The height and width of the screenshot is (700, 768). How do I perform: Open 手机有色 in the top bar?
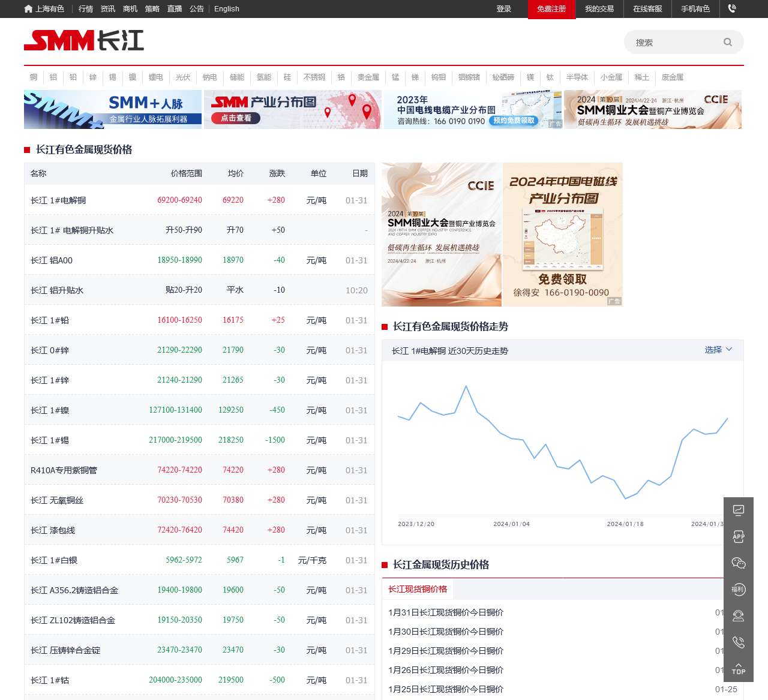pyautogui.click(x=695, y=9)
